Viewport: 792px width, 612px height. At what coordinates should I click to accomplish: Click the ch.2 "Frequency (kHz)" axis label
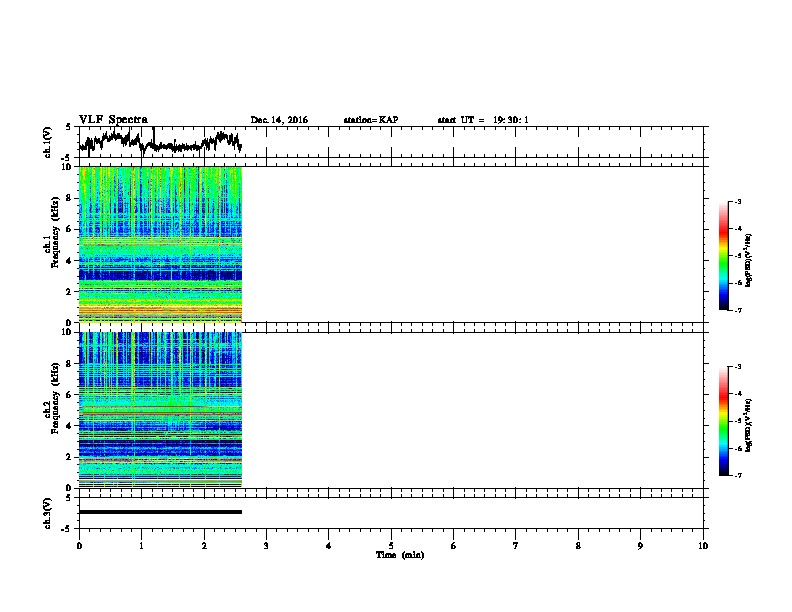[x=55, y=398]
